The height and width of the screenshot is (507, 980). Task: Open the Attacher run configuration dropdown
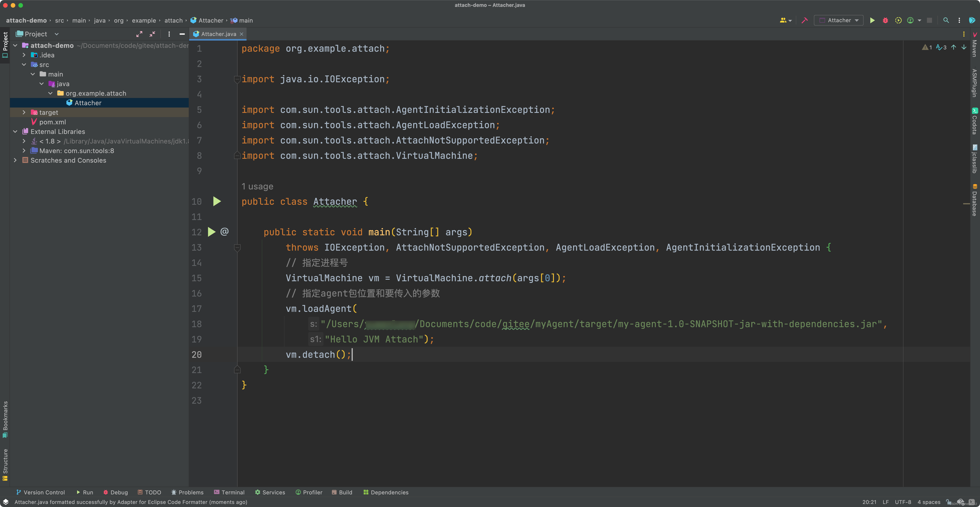click(839, 20)
